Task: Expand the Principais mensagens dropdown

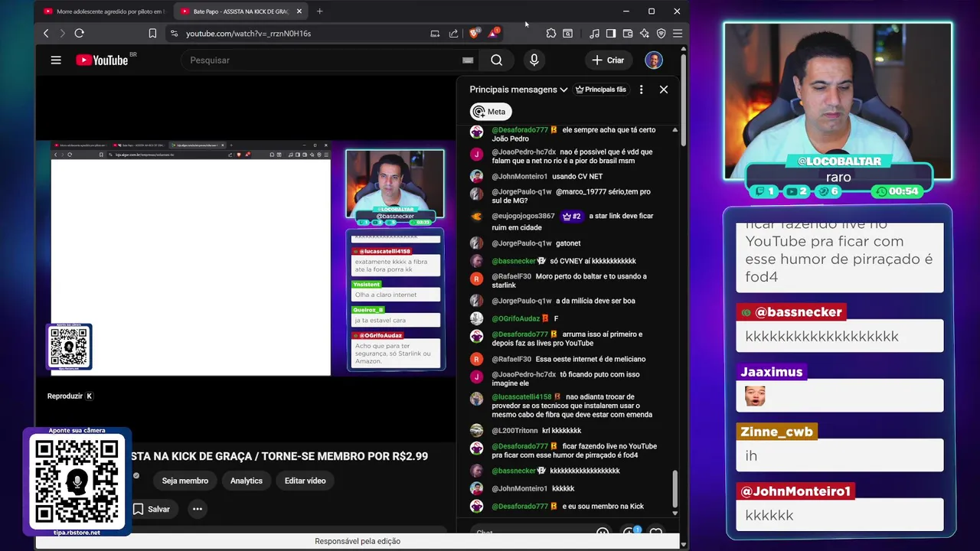Action: pyautogui.click(x=518, y=90)
